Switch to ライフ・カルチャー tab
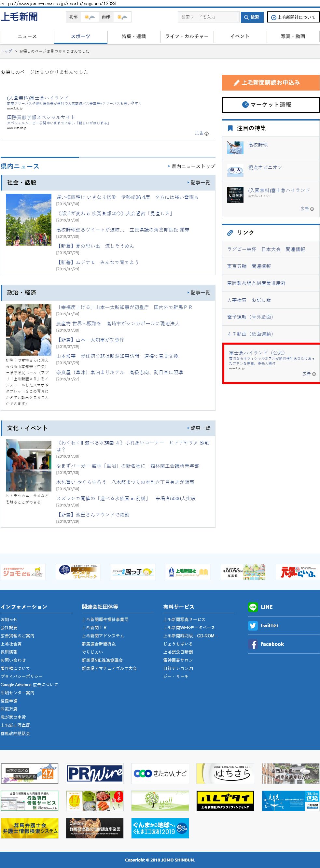 coord(187,36)
